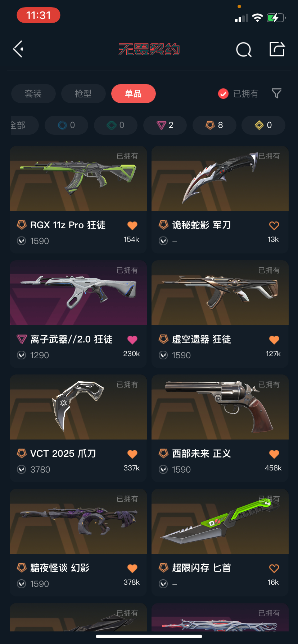Unfavorite RGX 11z Pro 狂徒 heart

(x=132, y=225)
